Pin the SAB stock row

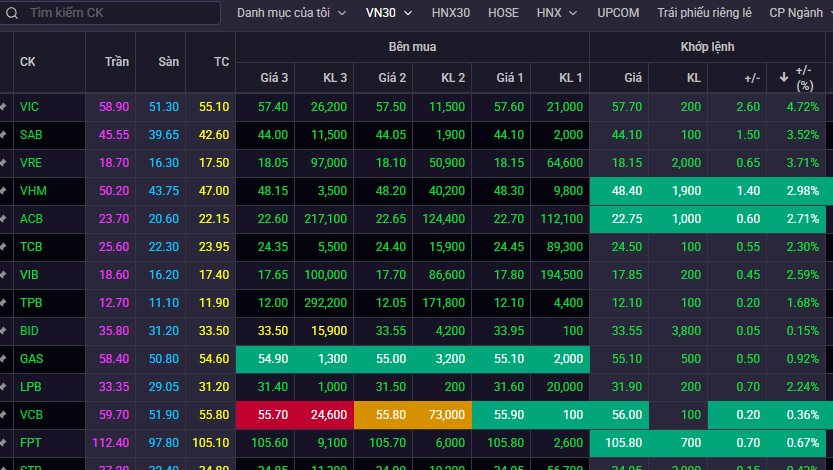4,134
